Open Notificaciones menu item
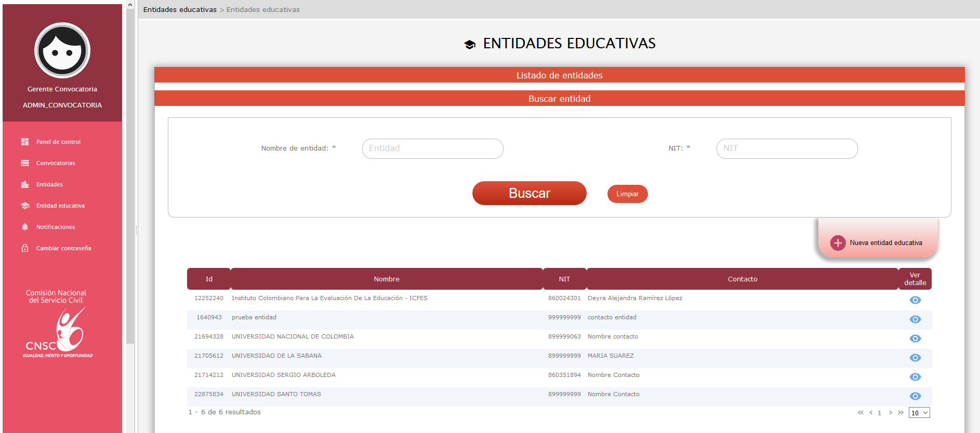Viewport: 980px width, 433px height. 56,227
